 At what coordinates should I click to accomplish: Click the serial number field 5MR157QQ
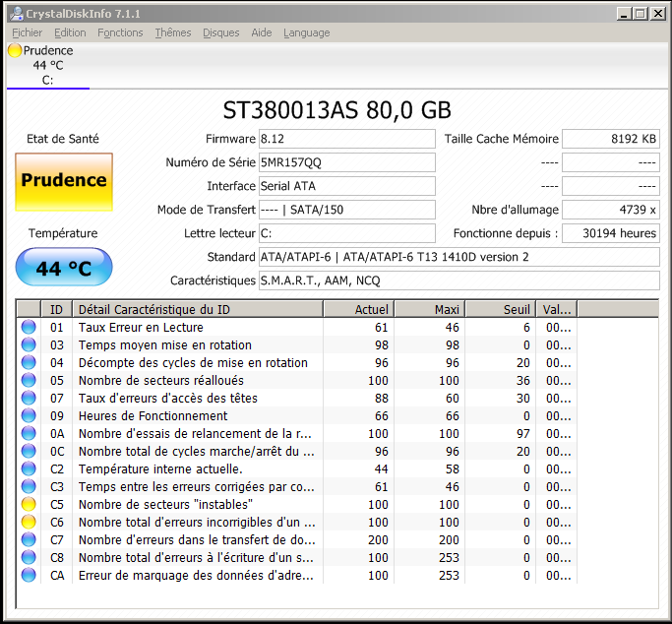(346, 162)
